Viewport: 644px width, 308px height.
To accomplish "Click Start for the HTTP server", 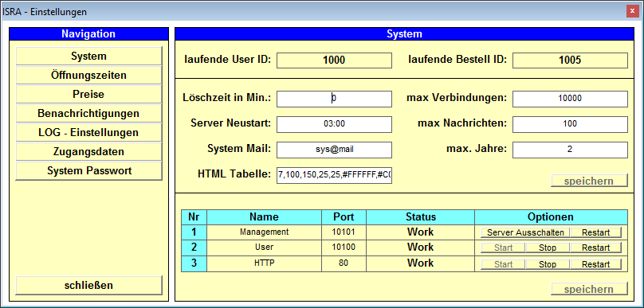I will click(503, 264).
